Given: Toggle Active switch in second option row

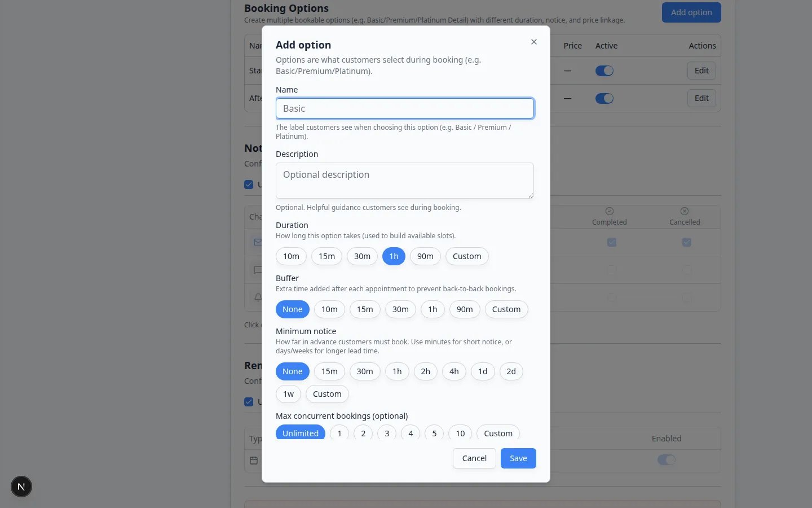Looking at the screenshot, I should coord(604,98).
